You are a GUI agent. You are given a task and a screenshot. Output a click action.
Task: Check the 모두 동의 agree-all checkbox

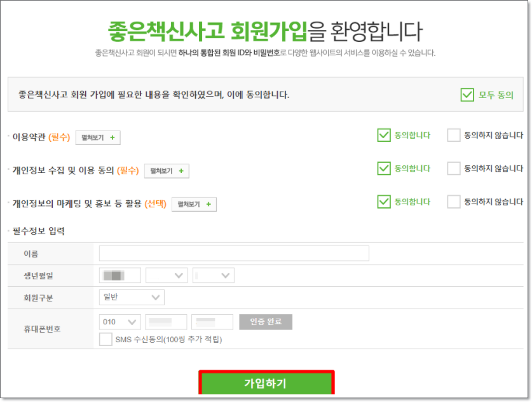click(x=467, y=95)
